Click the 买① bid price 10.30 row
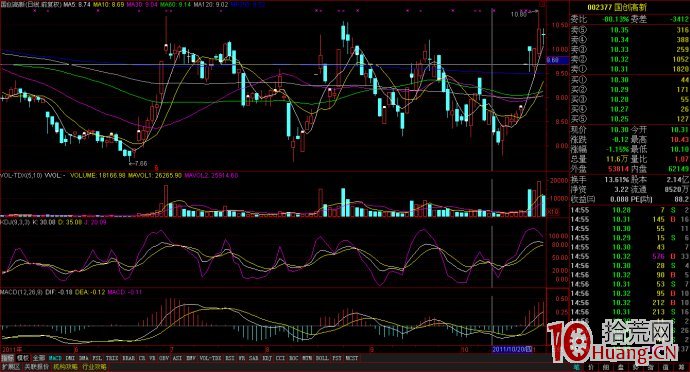The image size is (690, 372). [x=630, y=80]
